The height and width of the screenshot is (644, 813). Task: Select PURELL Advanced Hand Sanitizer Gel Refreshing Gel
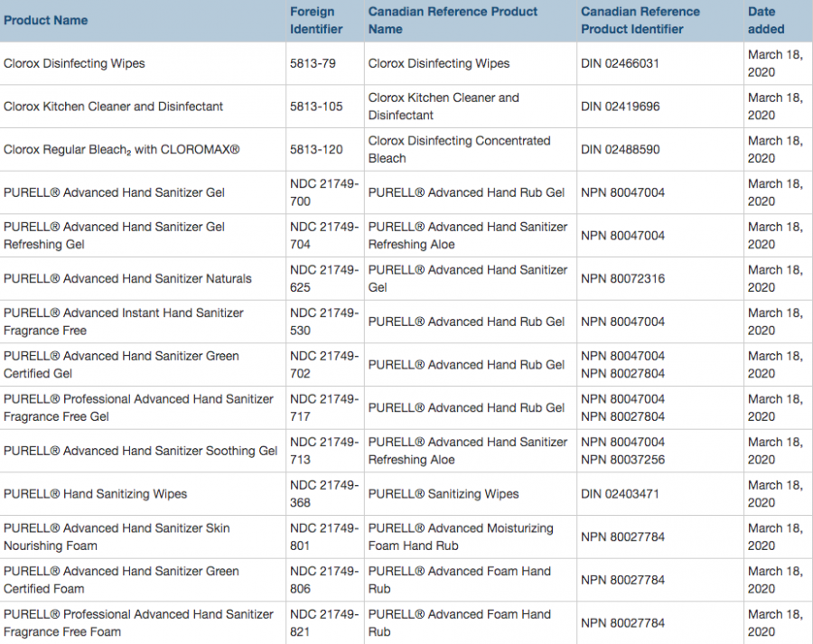point(114,236)
